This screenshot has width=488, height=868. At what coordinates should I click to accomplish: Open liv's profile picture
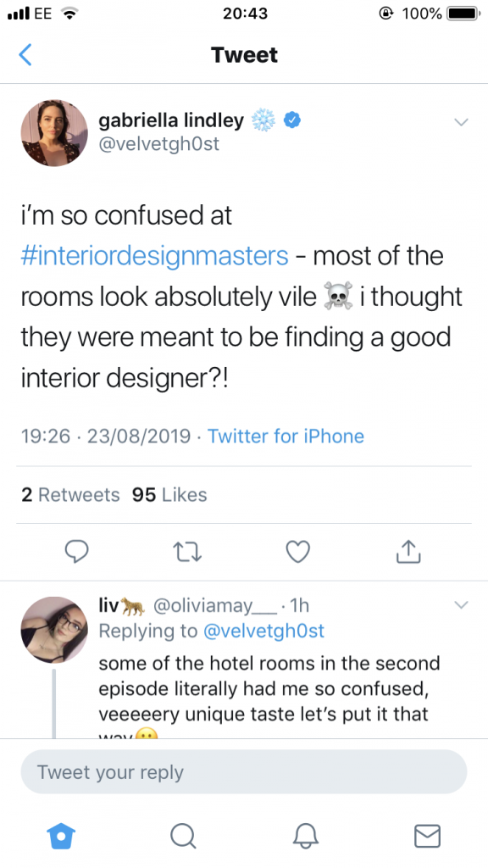click(x=54, y=630)
